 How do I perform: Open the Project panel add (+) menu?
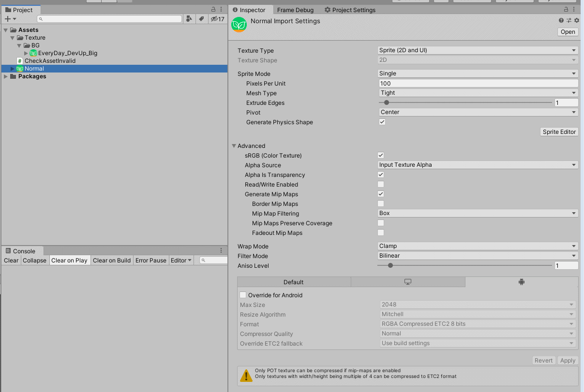point(10,19)
